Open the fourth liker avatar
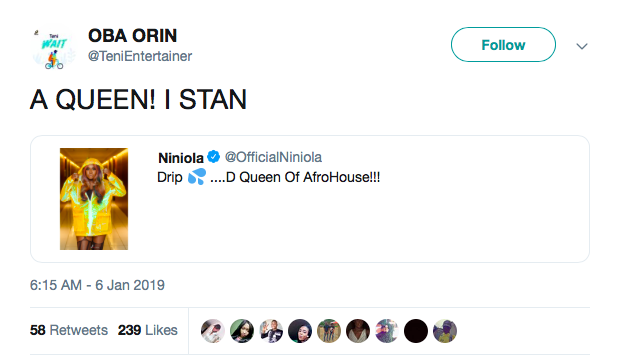 pyautogui.click(x=300, y=331)
